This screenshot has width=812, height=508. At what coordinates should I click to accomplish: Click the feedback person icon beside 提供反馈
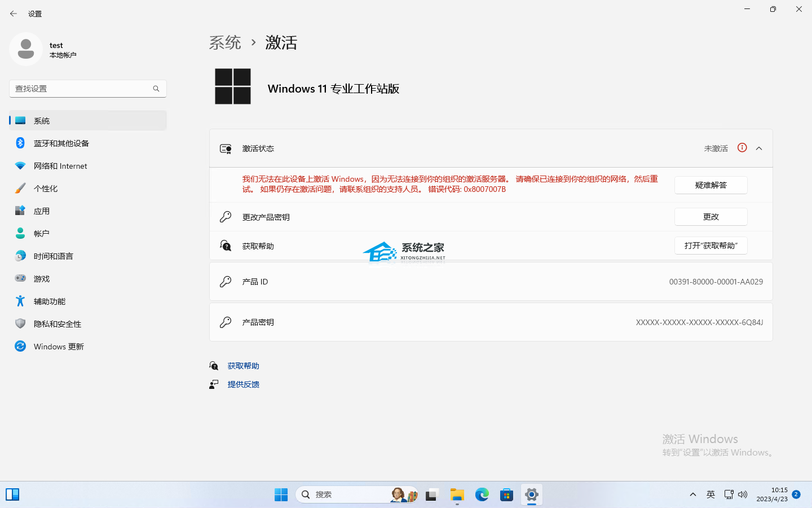[214, 384]
